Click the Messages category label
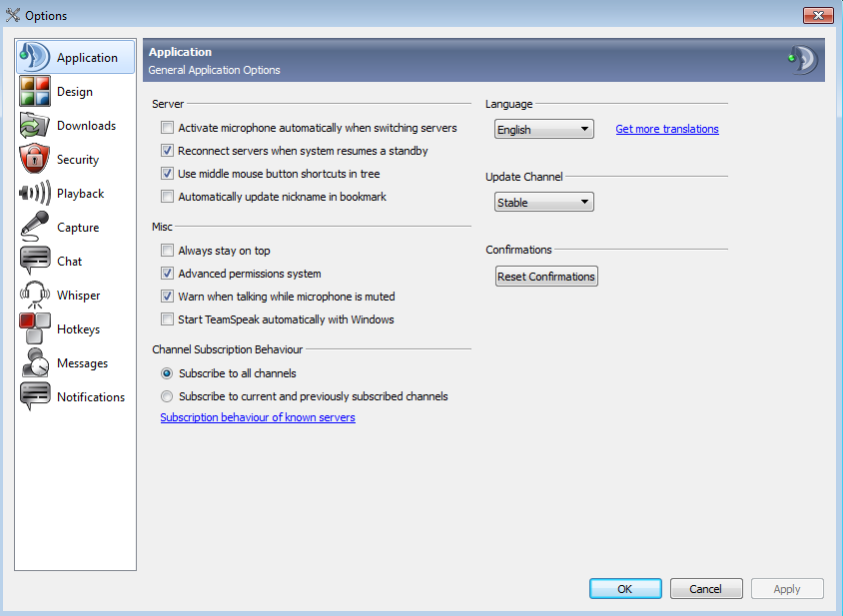 click(82, 363)
